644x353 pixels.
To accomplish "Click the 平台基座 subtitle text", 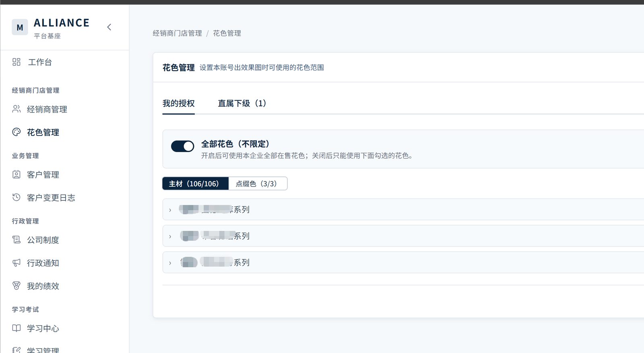I will 47,36.
